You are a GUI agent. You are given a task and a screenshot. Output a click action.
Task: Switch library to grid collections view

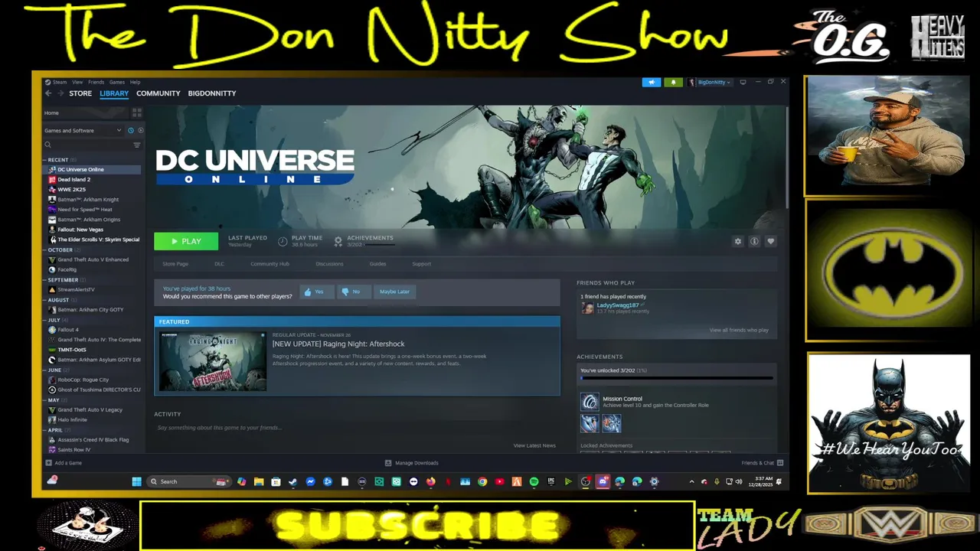(x=137, y=112)
